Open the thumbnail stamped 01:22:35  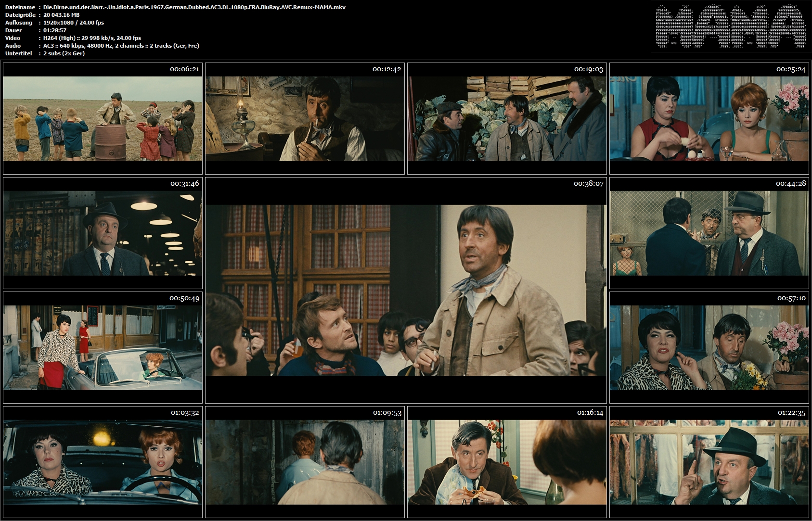tap(709, 462)
